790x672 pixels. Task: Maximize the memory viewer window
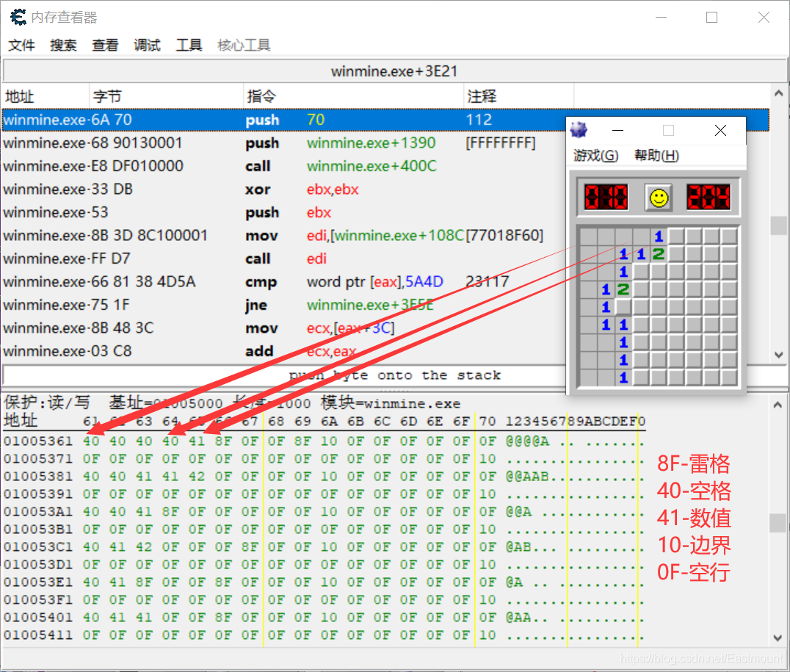711,18
